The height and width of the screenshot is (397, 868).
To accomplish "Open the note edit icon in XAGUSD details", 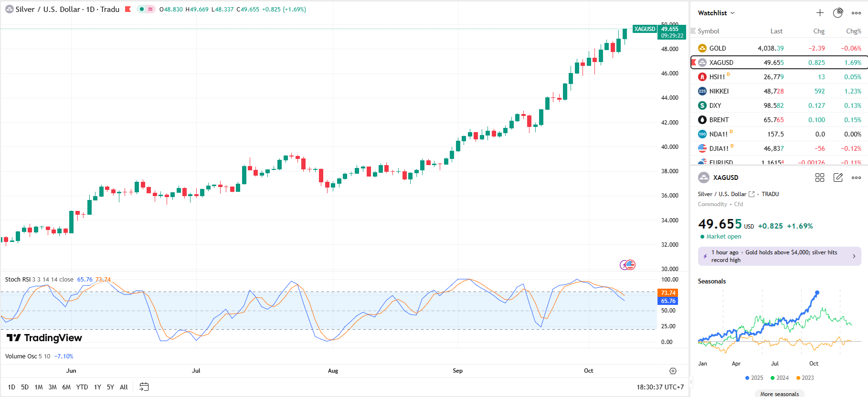I will point(838,178).
